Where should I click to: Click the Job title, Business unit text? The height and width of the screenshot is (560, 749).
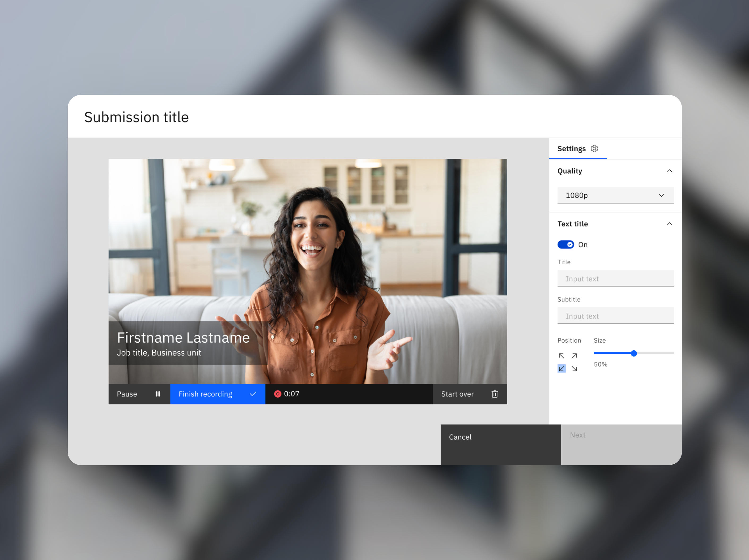point(159,352)
